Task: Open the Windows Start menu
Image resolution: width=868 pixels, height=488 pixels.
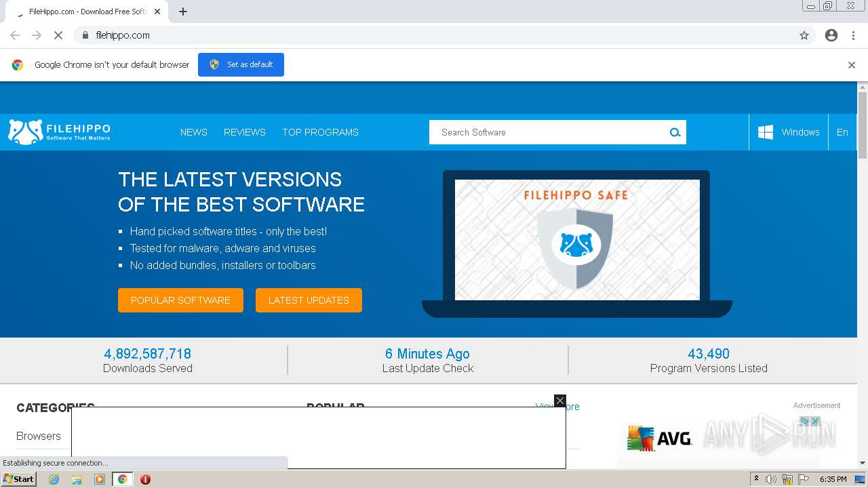Action: pos(18,479)
